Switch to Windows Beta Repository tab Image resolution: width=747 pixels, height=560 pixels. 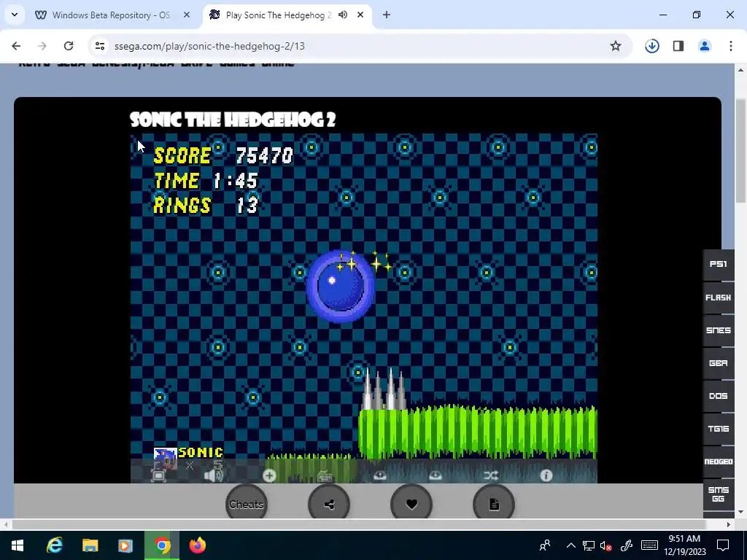pyautogui.click(x=111, y=15)
